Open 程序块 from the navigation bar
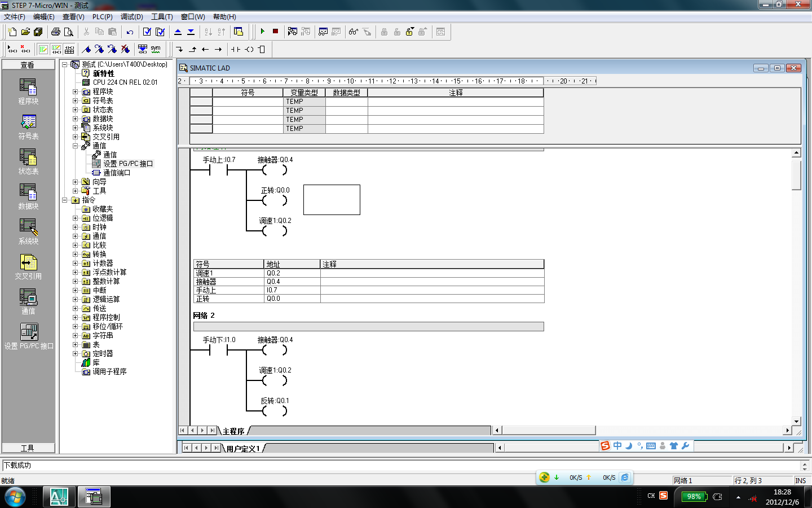This screenshot has width=812, height=508. pyautogui.click(x=28, y=92)
